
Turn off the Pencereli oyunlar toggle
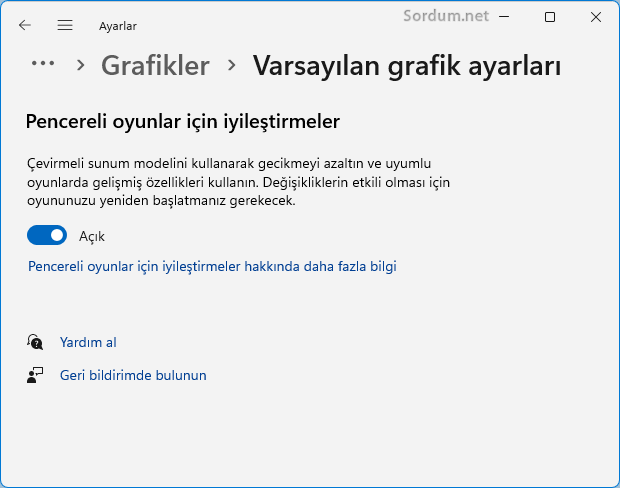coord(47,235)
